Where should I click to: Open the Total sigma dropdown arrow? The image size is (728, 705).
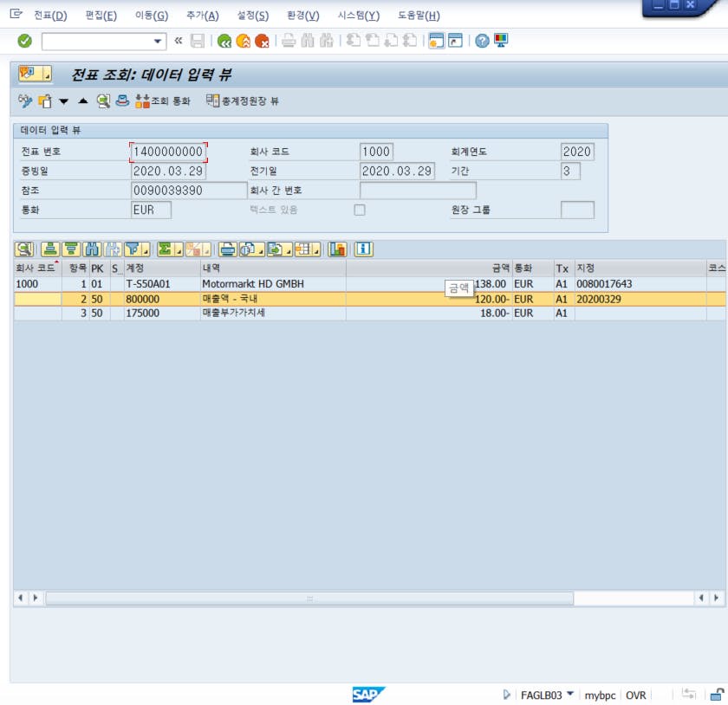pos(179,251)
